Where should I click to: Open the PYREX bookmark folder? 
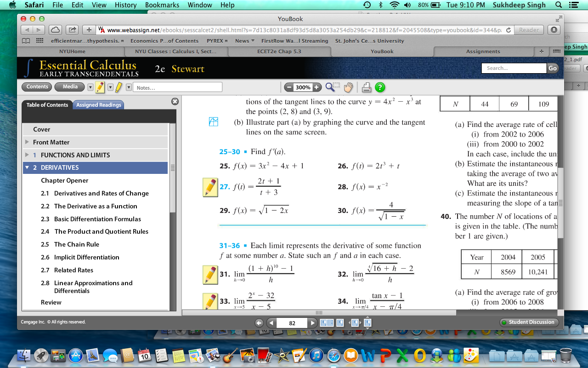coord(217,41)
